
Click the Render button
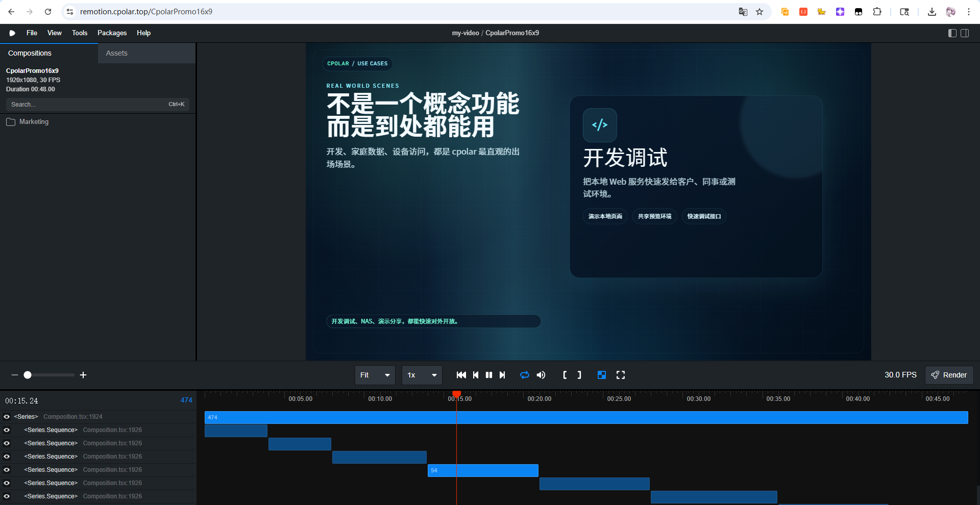(x=949, y=375)
